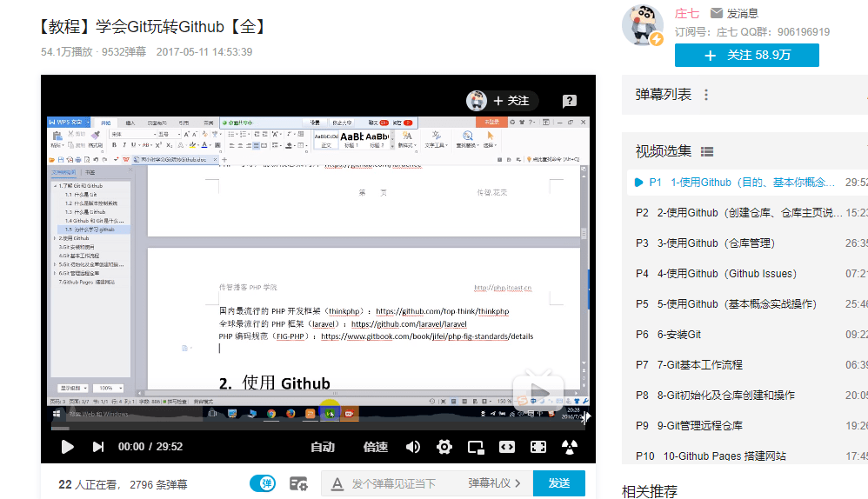Select episode P4 Github Issues
The width and height of the screenshot is (868, 499).
747,274
